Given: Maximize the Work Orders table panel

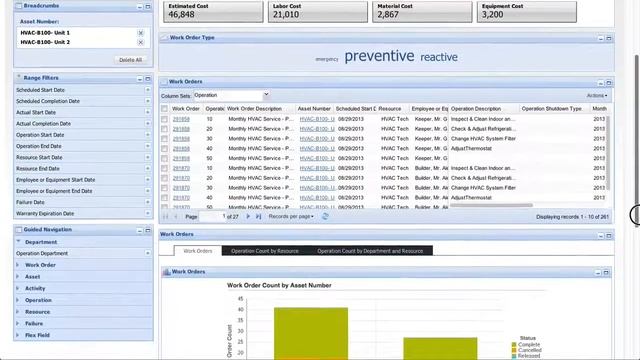Looking at the screenshot, I should tap(609, 83).
